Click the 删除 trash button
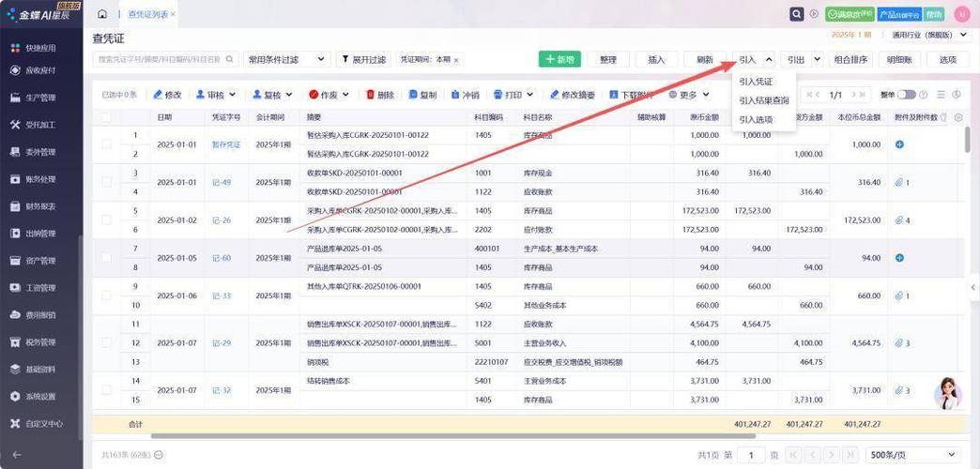This screenshot has height=469, width=980. pyautogui.click(x=380, y=95)
